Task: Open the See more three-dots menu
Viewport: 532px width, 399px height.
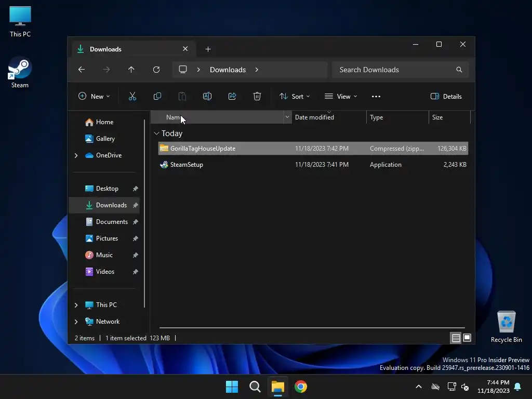Action: tap(376, 96)
